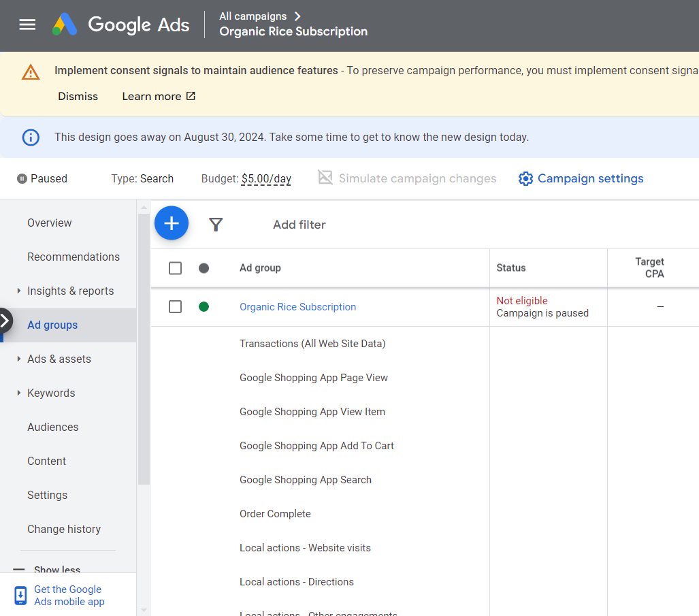The image size is (699, 616).
Task: Click the Organic Rice Subscription campaign title
Action: (x=293, y=31)
